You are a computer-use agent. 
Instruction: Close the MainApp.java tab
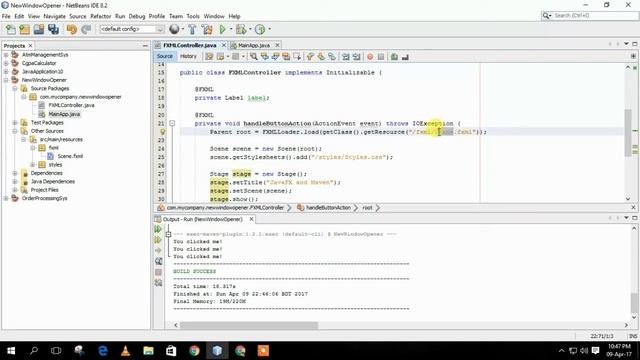pyautogui.click(x=278, y=45)
